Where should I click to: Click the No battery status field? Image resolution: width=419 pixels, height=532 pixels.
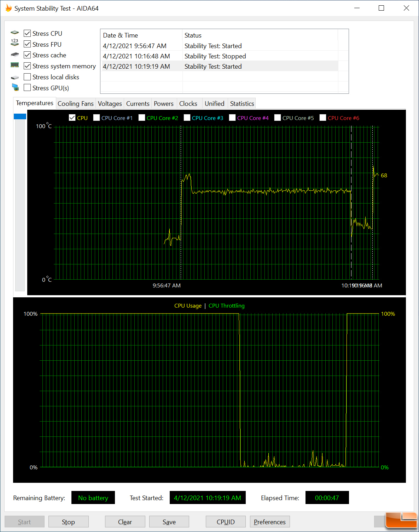pos(93,498)
